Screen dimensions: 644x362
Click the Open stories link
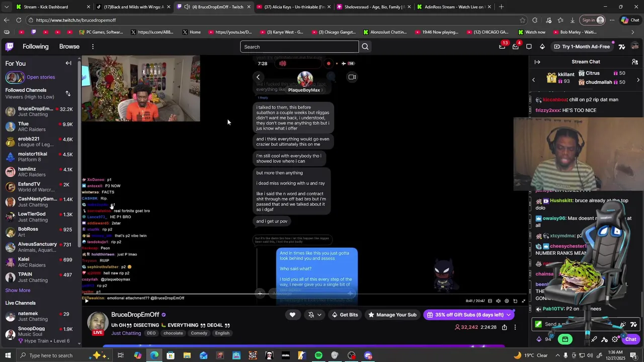coord(41,77)
